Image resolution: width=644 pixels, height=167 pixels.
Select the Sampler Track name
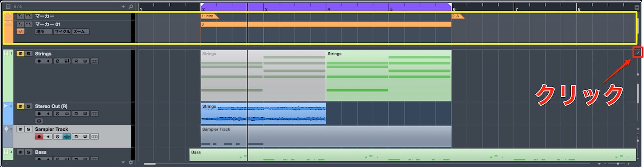point(51,130)
